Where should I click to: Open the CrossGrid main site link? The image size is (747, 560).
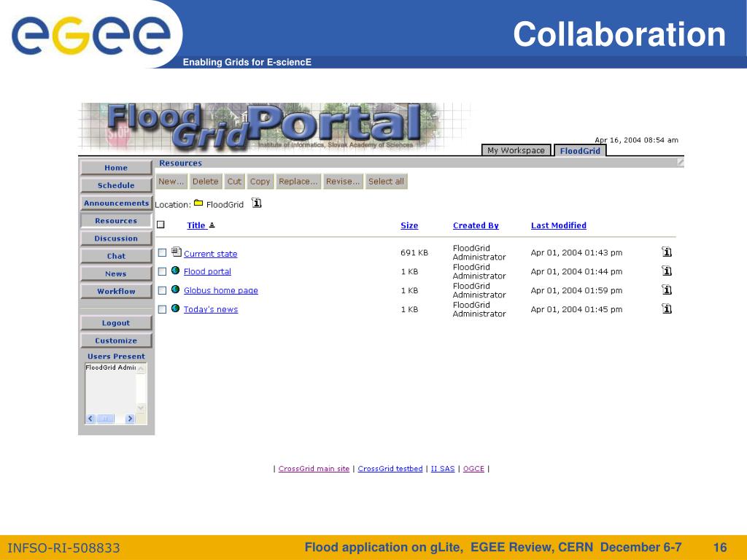(x=314, y=469)
